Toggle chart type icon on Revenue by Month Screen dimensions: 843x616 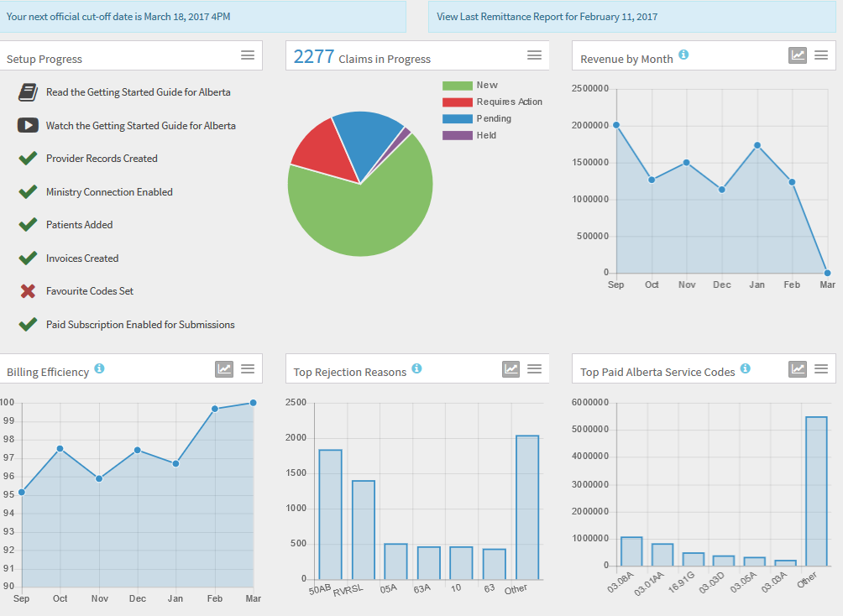tap(798, 55)
